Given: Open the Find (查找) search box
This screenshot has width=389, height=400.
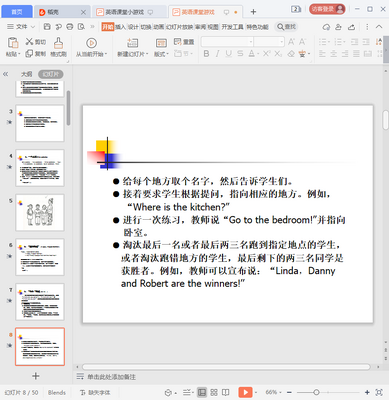Looking at the screenshot, I should pos(287,27).
